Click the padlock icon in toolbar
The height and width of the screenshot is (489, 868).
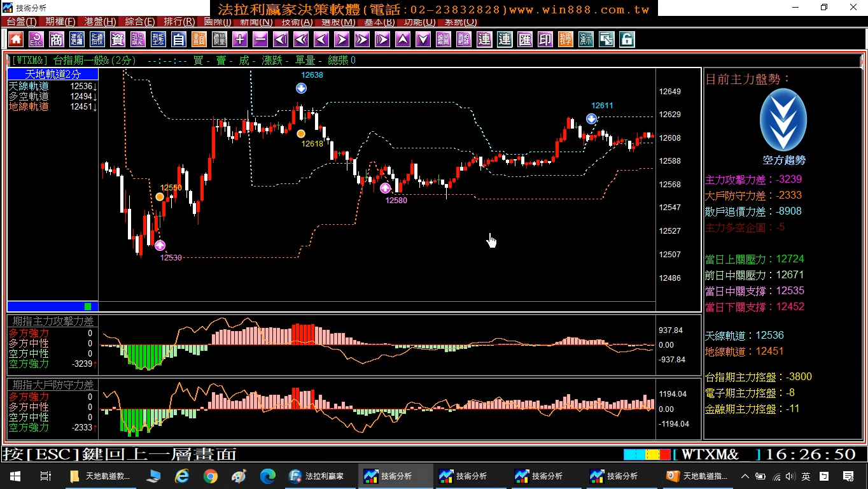coord(627,39)
